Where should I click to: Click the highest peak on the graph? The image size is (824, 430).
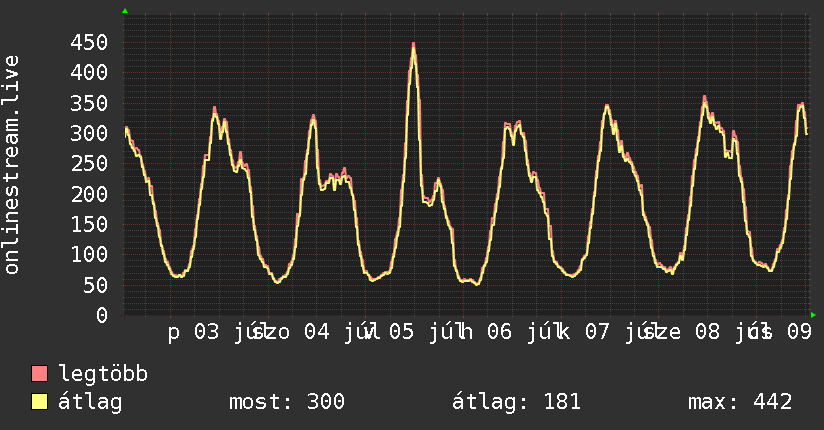(414, 45)
